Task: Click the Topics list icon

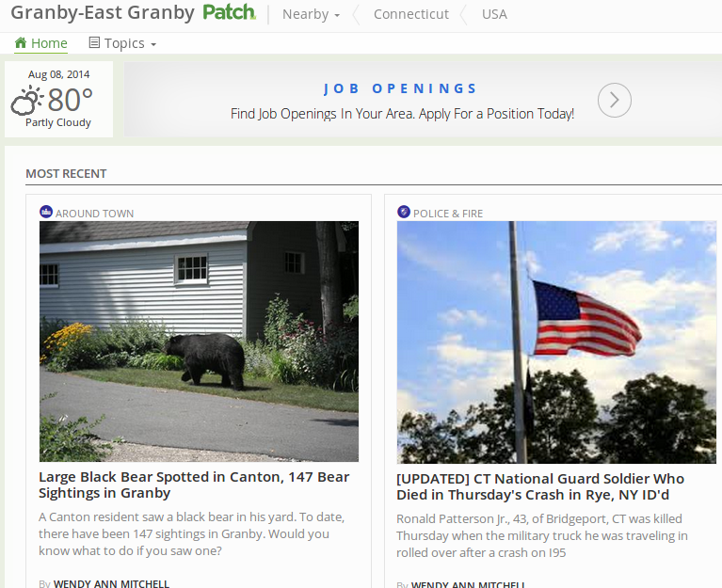Action: pos(94,42)
